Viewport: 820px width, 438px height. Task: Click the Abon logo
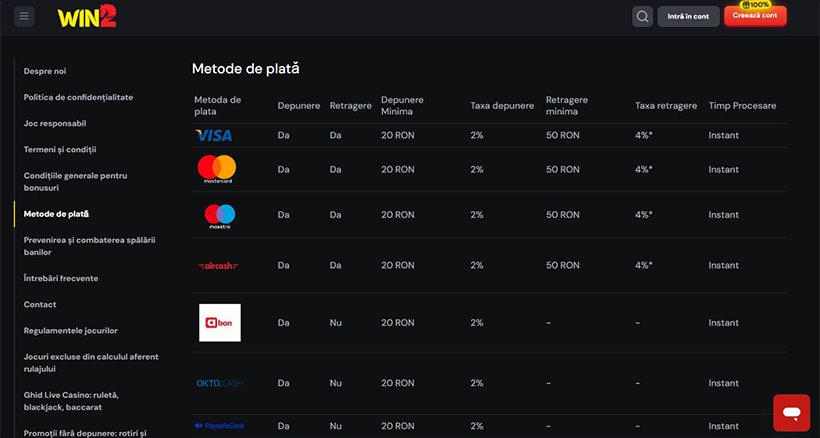click(x=220, y=322)
